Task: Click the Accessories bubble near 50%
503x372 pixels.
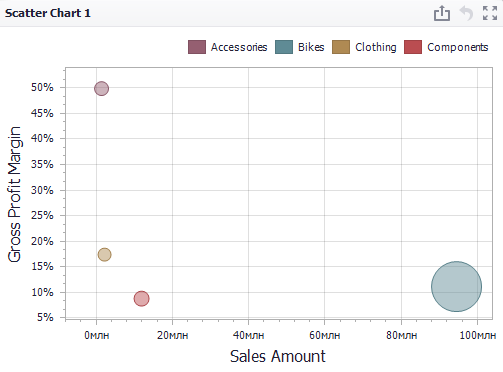Action: click(101, 89)
